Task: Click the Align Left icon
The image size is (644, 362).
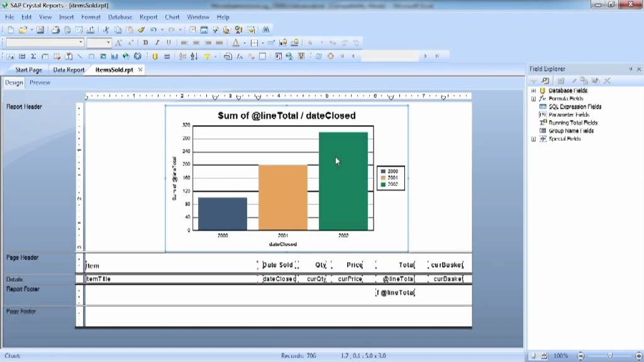Action: click(x=184, y=43)
